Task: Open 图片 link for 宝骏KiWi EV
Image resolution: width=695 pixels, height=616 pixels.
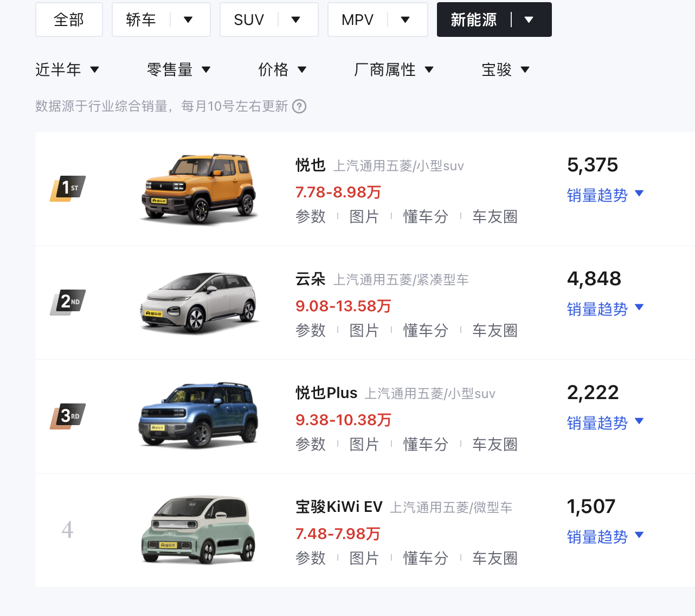Action: pos(364,558)
